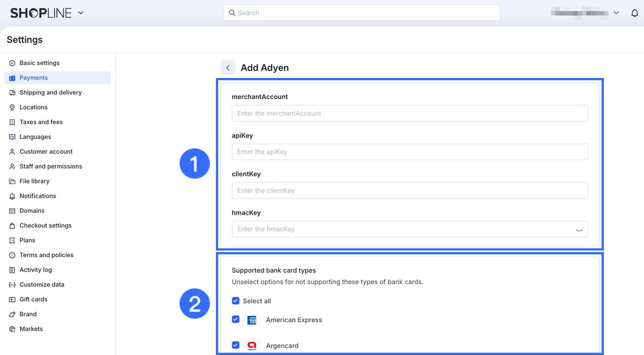Screen dimensions: 644x355
Task: Uncheck the Select all checkbox
Action: (236, 301)
